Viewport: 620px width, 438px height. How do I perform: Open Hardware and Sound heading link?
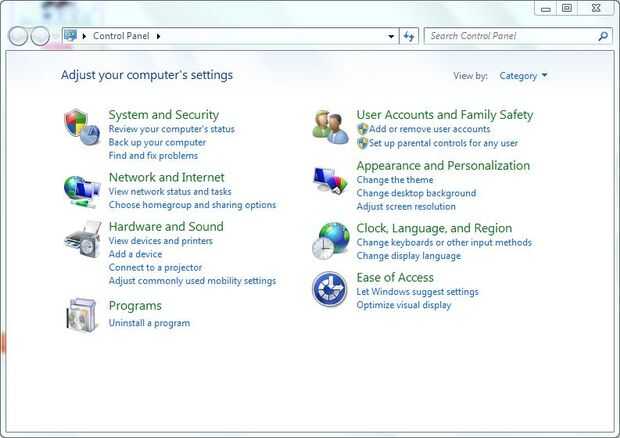click(166, 227)
